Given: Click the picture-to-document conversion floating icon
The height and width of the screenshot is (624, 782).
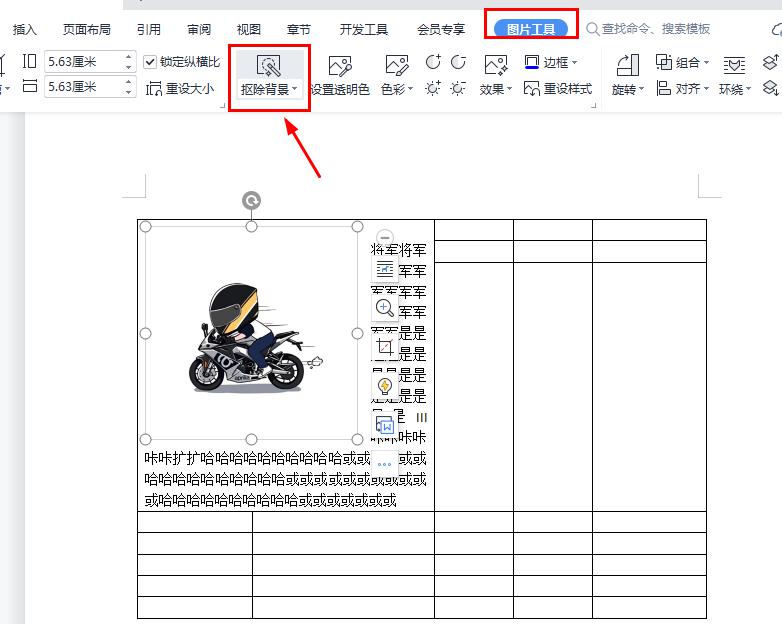Looking at the screenshot, I should pos(385,424).
